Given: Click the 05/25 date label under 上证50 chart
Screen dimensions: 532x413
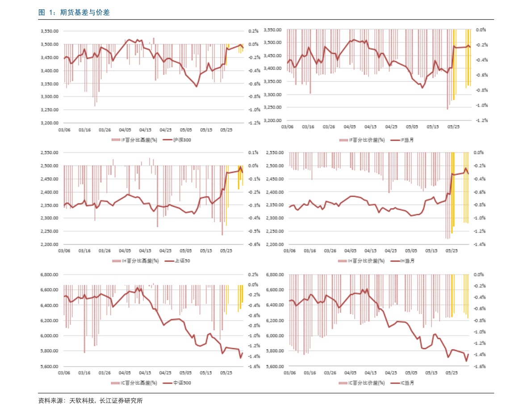Looking at the screenshot, I should [x=226, y=251].
